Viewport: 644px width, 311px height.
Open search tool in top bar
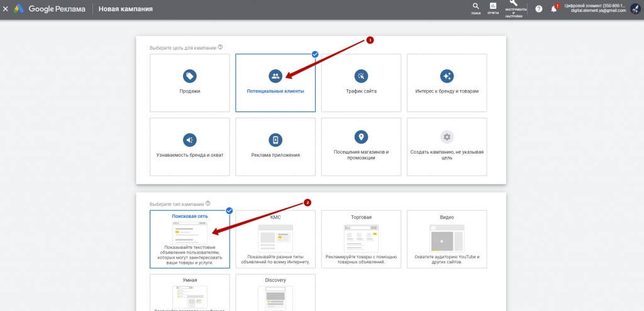(x=475, y=8)
